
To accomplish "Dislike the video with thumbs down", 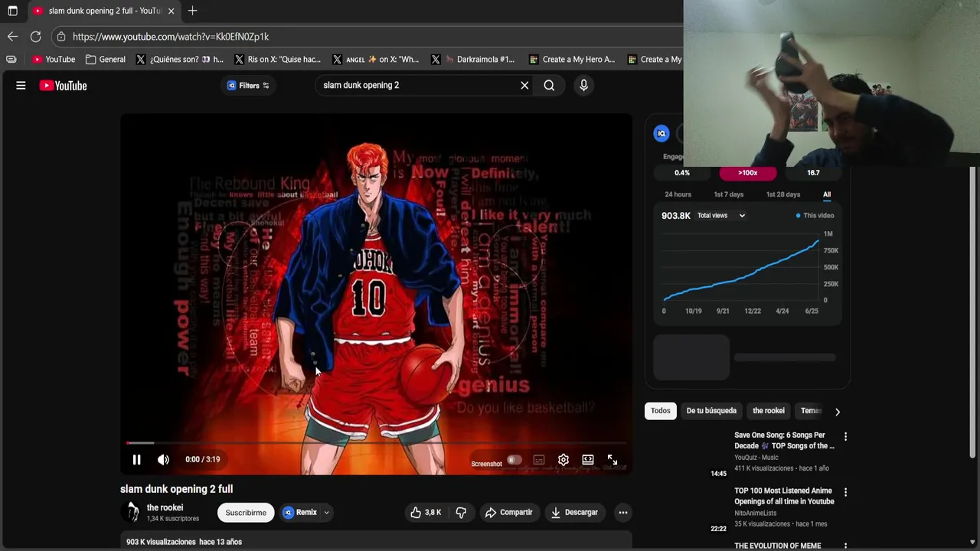I will (461, 512).
